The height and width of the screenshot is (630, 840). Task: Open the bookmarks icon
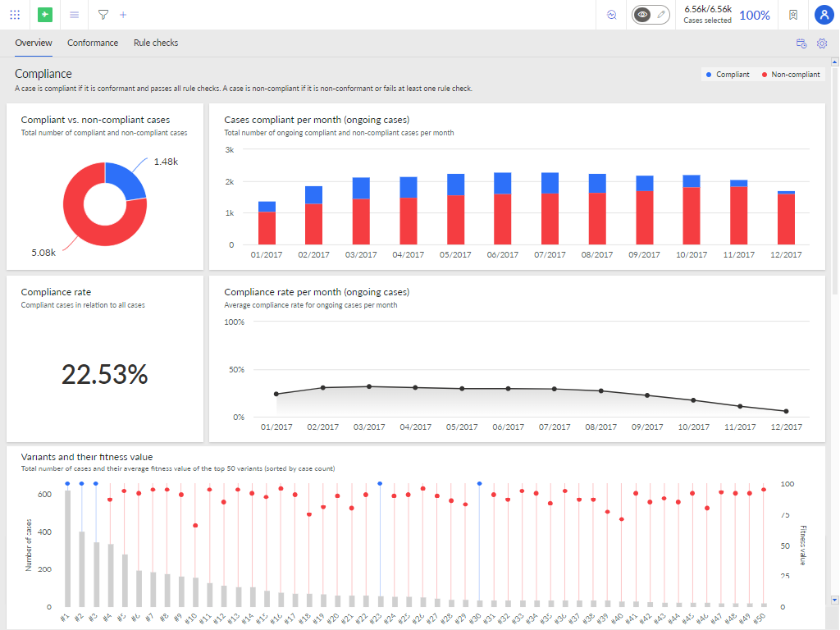(x=793, y=15)
